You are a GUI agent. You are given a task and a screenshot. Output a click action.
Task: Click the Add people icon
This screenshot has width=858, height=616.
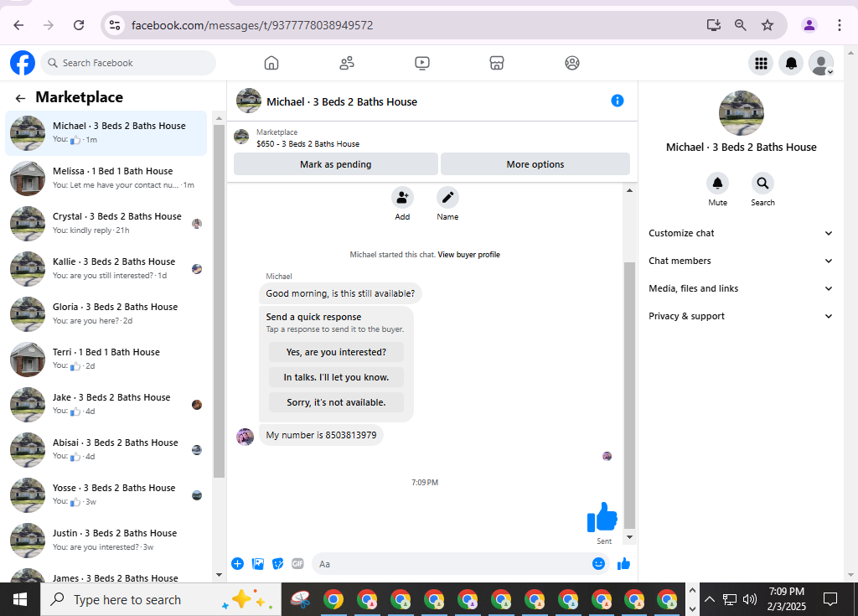(402, 198)
